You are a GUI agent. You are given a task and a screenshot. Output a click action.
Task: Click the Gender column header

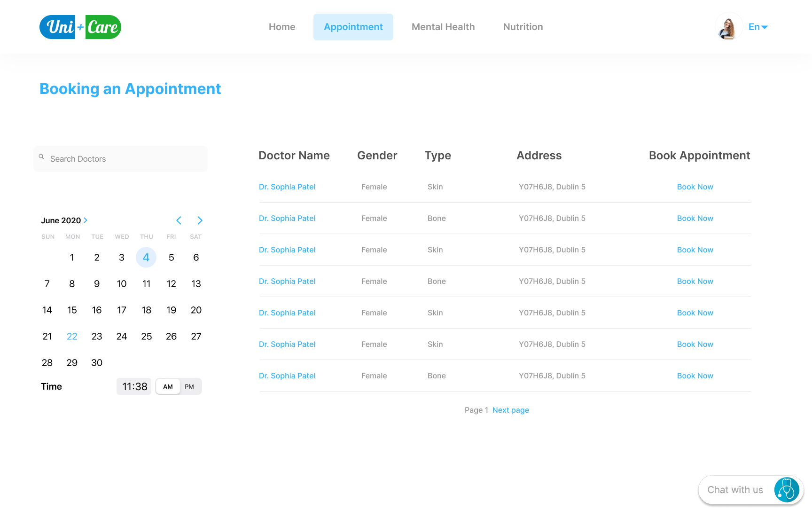pyautogui.click(x=377, y=156)
